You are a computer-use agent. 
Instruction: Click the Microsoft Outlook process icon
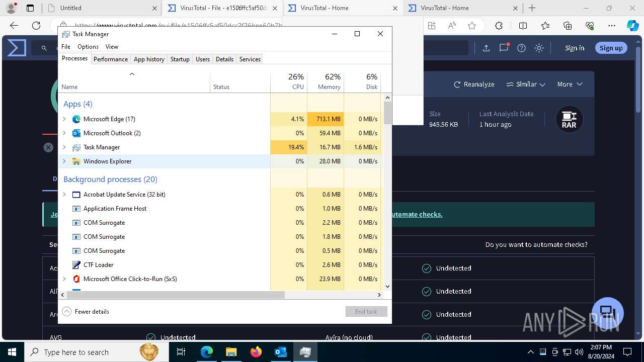coord(76,133)
